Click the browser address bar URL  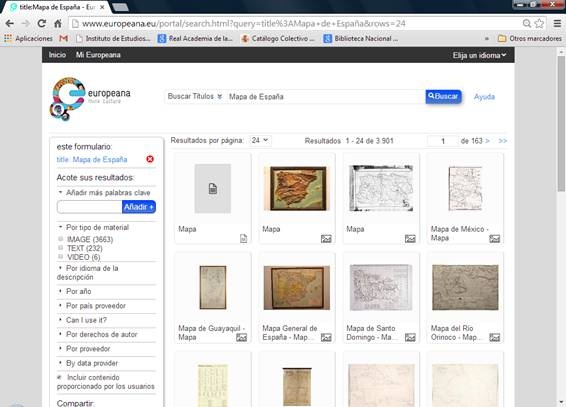296,23
